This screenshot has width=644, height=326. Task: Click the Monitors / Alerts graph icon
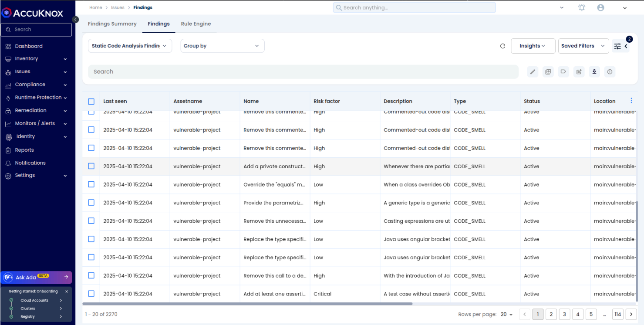(8, 124)
